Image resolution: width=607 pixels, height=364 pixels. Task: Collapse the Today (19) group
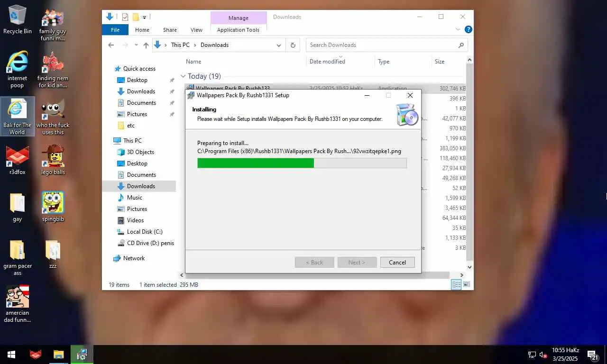183,76
